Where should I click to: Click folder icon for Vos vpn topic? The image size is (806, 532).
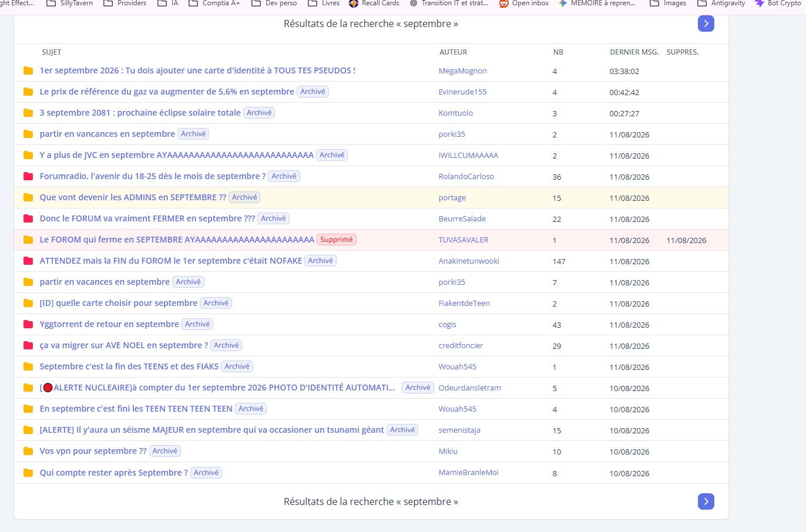(28, 451)
